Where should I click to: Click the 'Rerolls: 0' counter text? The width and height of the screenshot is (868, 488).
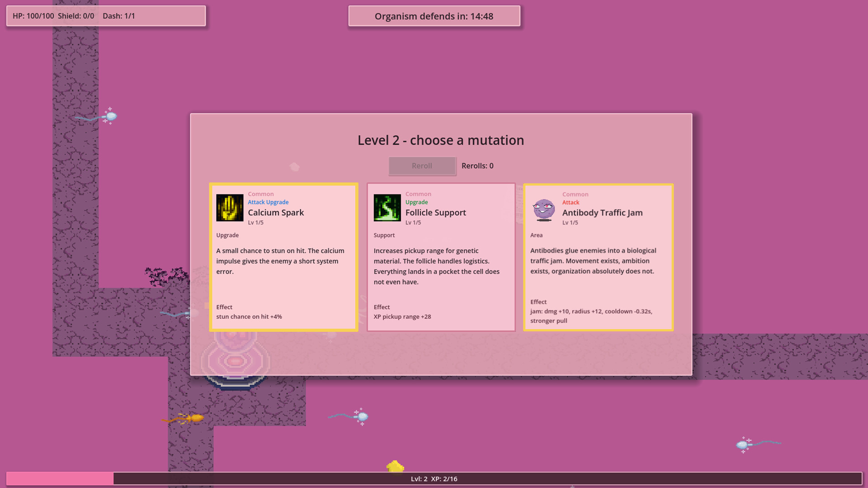click(x=477, y=166)
